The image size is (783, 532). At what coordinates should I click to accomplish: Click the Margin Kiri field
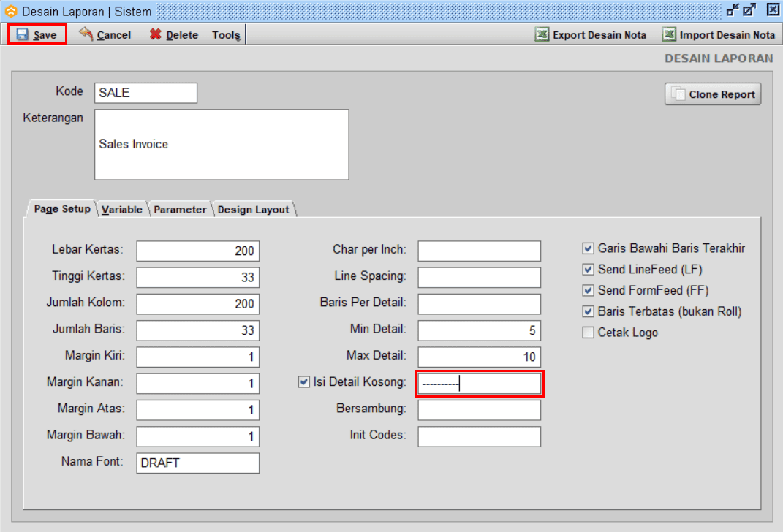tap(197, 357)
